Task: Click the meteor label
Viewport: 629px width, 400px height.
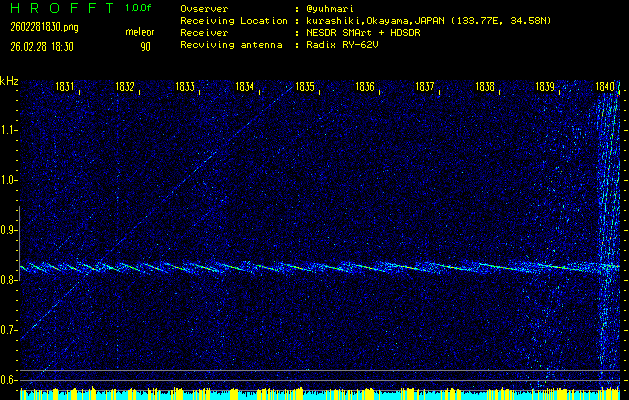Action: point(139,33)
